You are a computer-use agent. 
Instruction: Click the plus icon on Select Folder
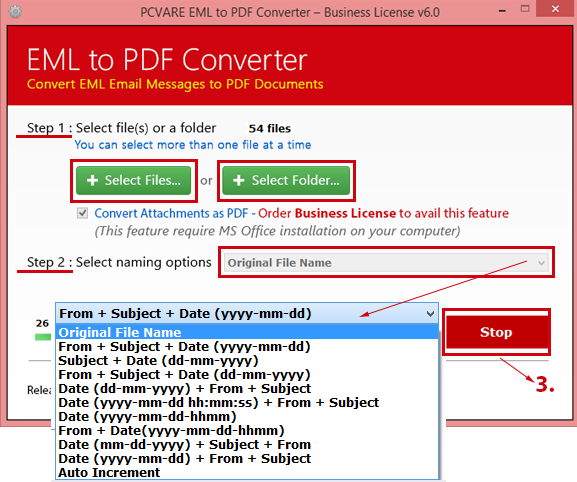(238, 180)
